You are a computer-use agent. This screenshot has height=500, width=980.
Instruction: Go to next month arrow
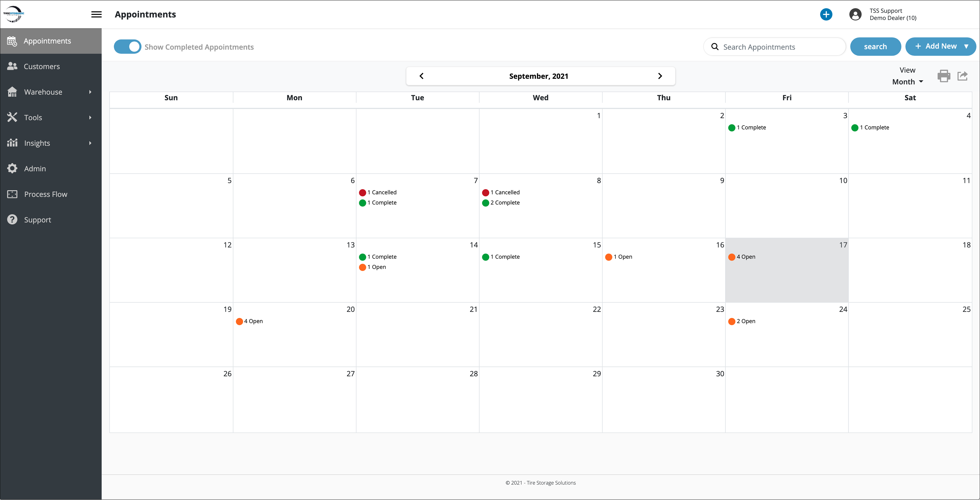(x=660, y=76)
